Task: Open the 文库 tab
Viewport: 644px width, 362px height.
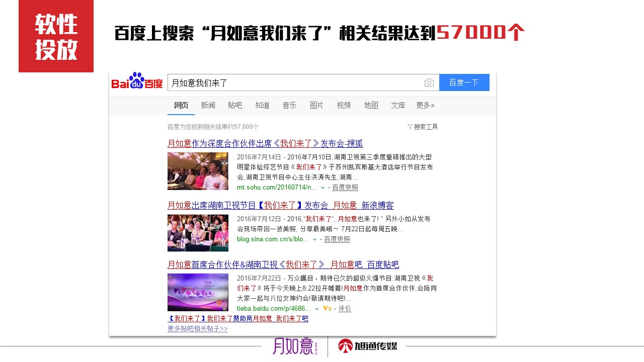Action: [x=398, y=105]
